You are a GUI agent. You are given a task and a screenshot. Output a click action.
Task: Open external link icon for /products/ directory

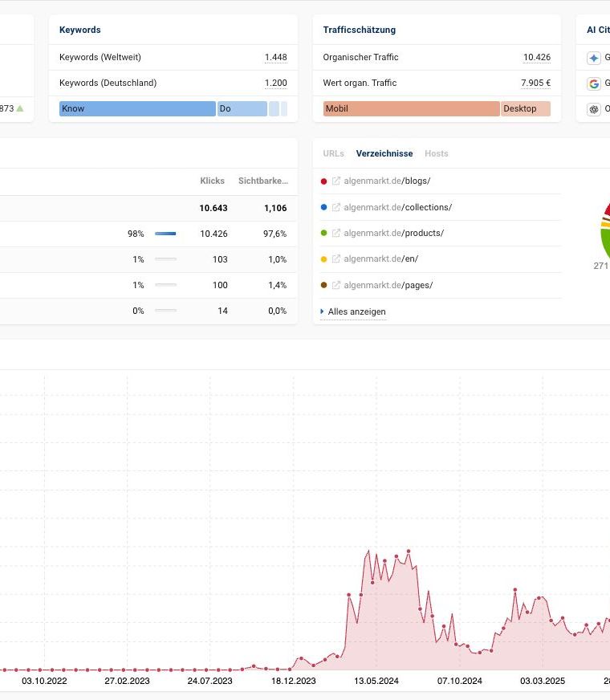pos(336,233)
